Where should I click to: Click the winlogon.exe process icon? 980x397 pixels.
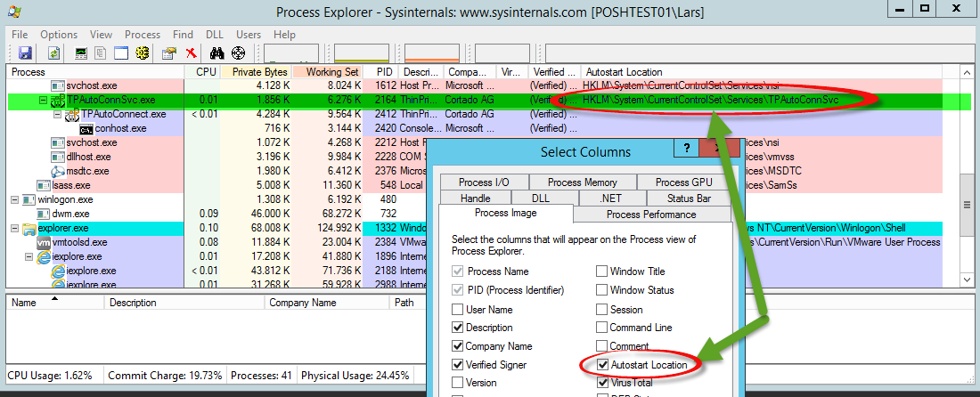[x=29, y=199]
